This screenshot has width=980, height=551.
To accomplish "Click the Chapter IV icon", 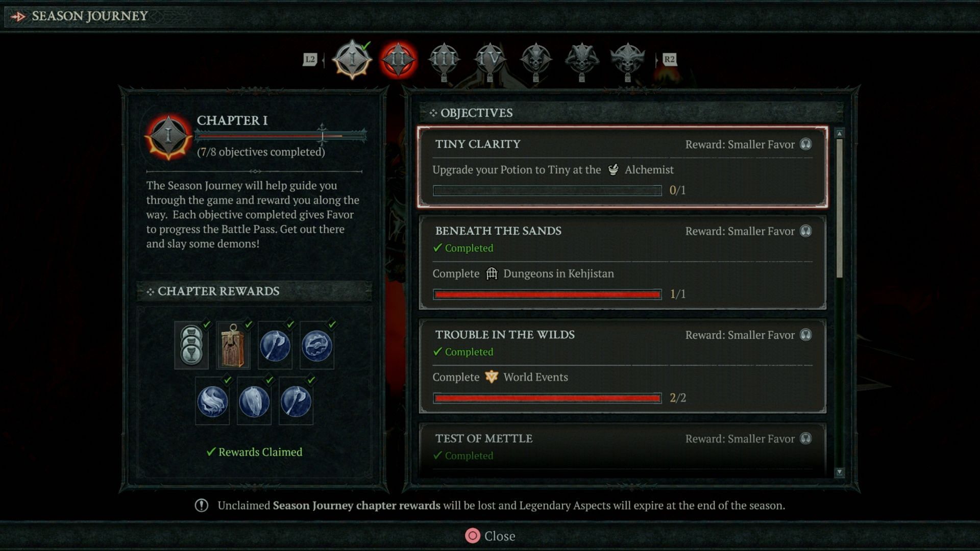I will click(x=490, y=59).
